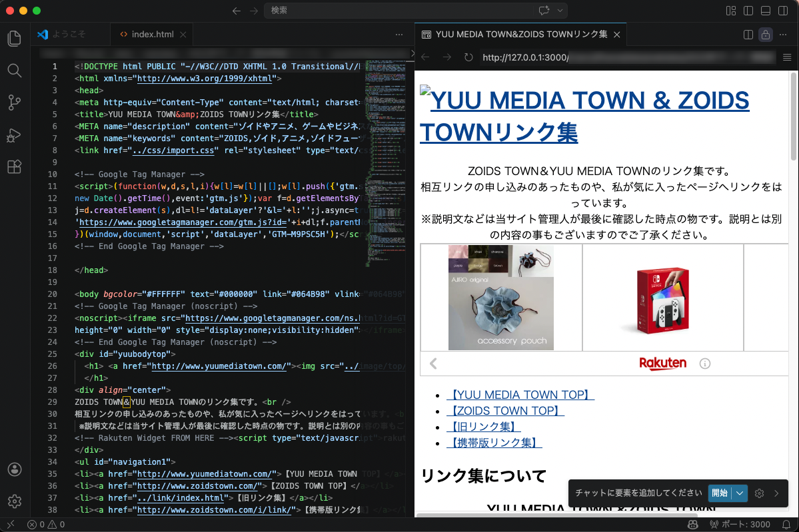Open the Run and Debug view
The image size is (799, 532).
(x=14, y=135)
